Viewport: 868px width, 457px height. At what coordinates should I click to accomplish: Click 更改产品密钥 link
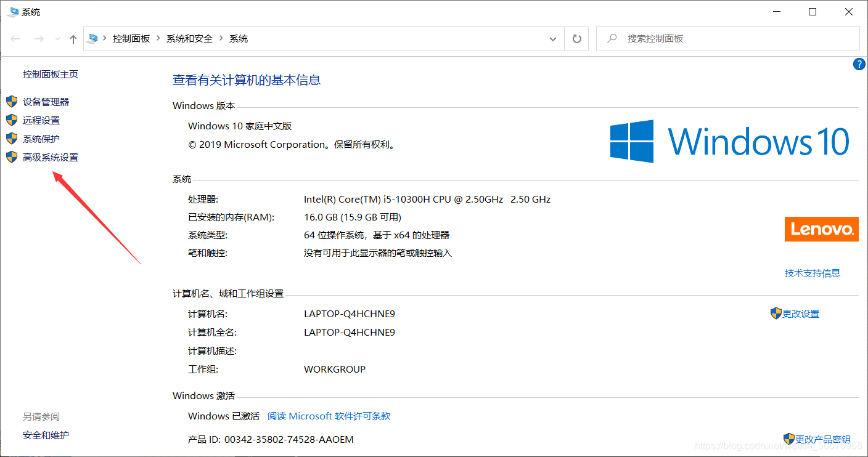[823, 439]
